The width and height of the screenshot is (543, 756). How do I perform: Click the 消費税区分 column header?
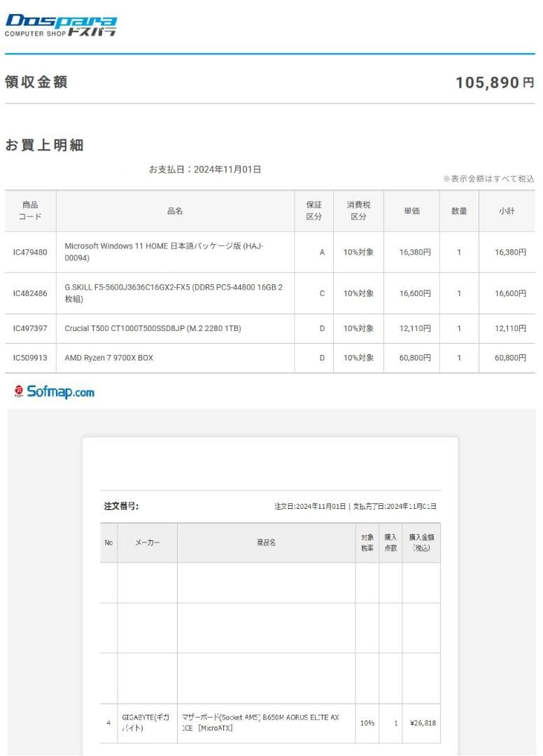[x=358, y=211]
